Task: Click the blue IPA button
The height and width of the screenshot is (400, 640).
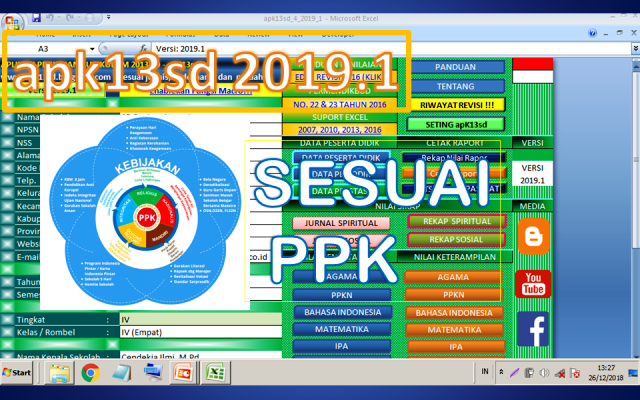Action: [342, 346]
